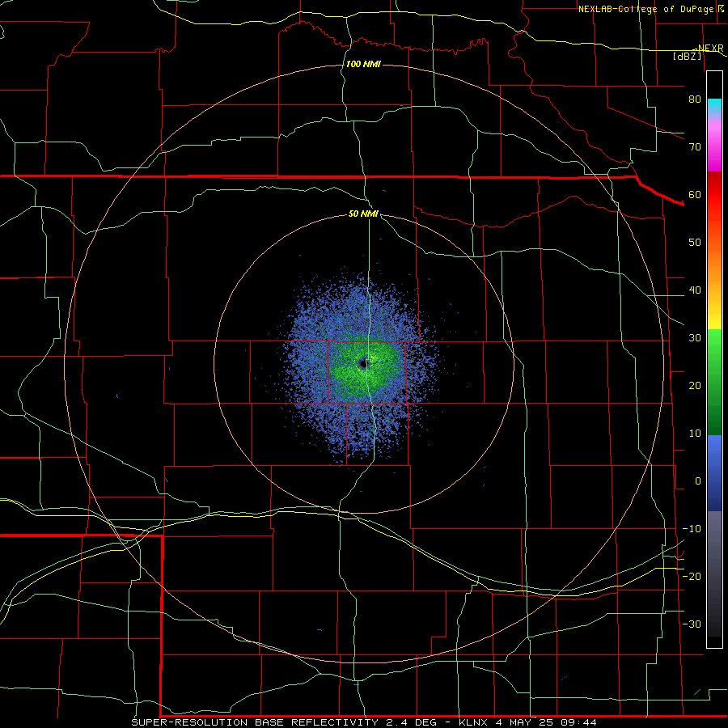
Task: Click the 60 value on dBZ scale
Action: tap(695, 194)
